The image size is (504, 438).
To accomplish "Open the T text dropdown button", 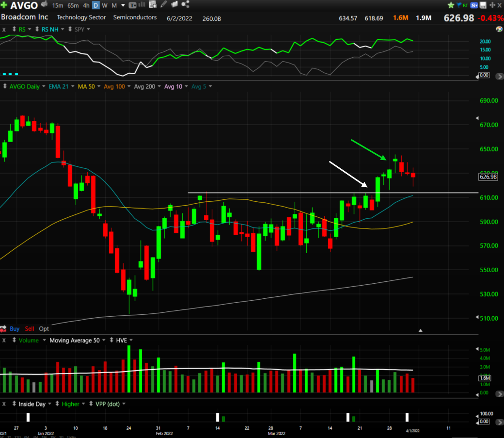I will coord(132,5).
